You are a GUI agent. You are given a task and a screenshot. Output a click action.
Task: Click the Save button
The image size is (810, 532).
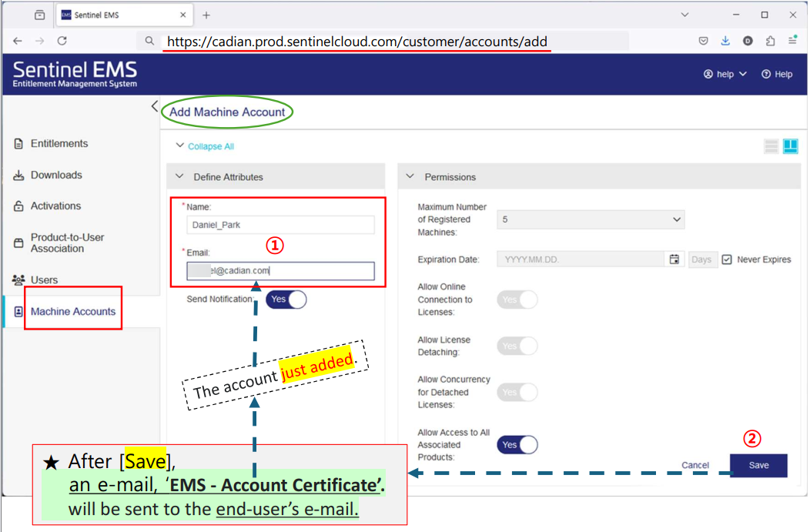point(758,465)
